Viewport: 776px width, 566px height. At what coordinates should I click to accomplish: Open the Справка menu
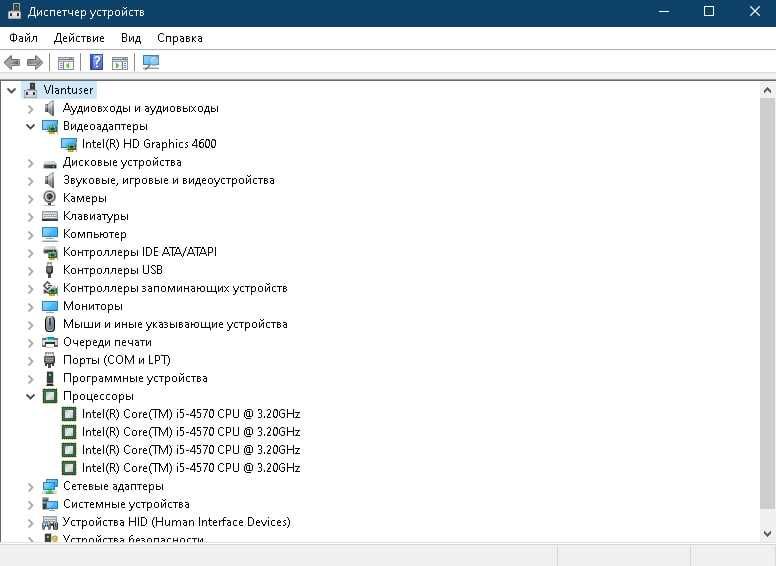click(180, 38)
